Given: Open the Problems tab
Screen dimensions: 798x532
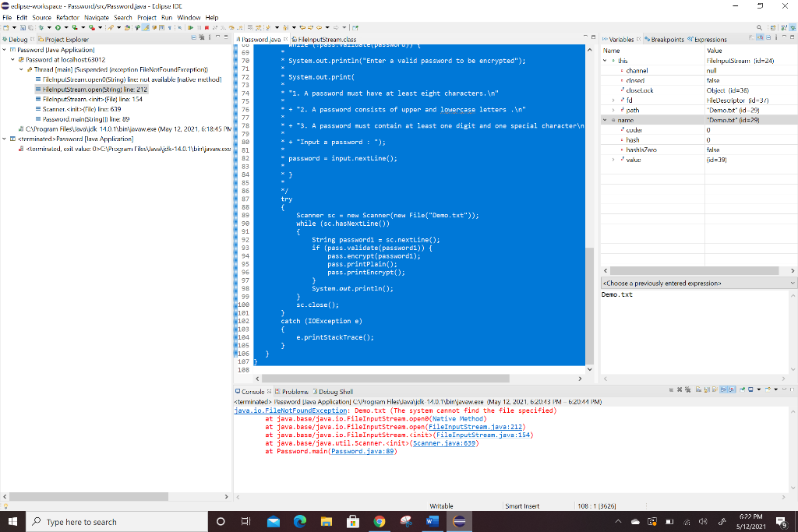Looking at the screenshot, I should pyautogui.click(x=291, y=392).
